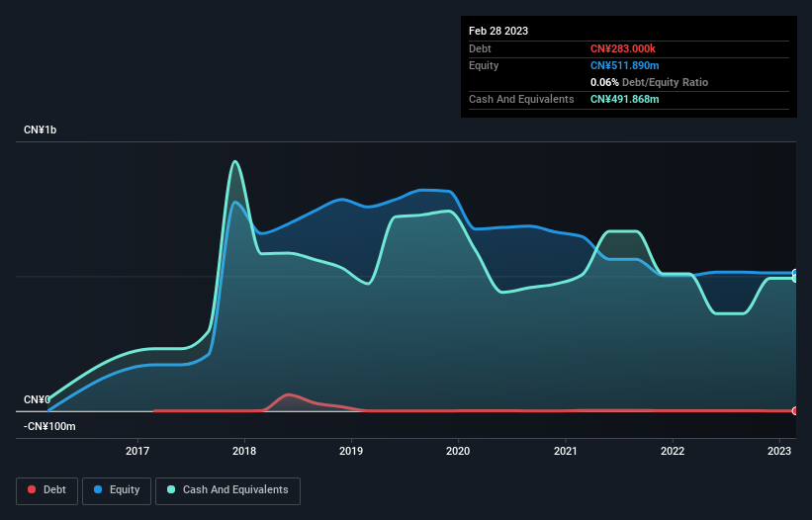
Task: Click the -CN¥100m y-axis label
Action: (x=49, y=426)
